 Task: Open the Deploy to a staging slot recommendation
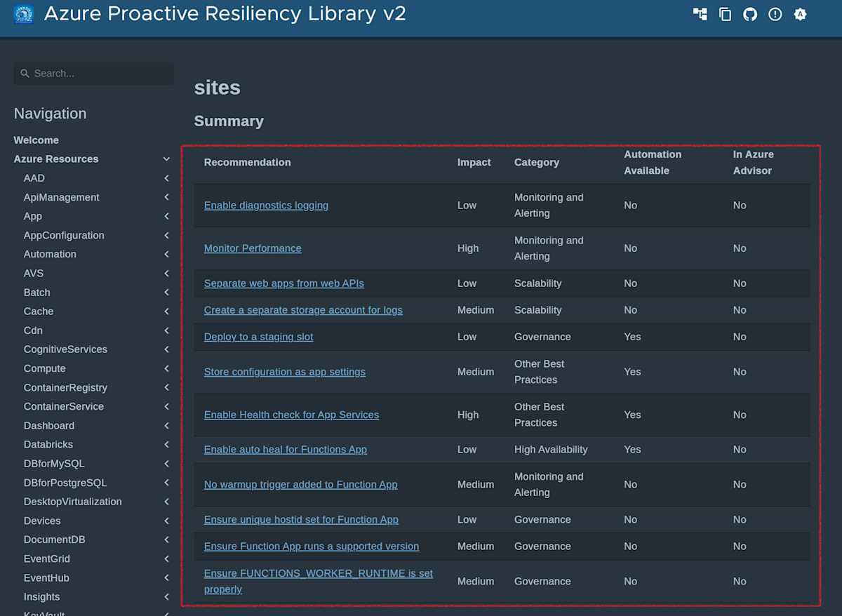258,337
